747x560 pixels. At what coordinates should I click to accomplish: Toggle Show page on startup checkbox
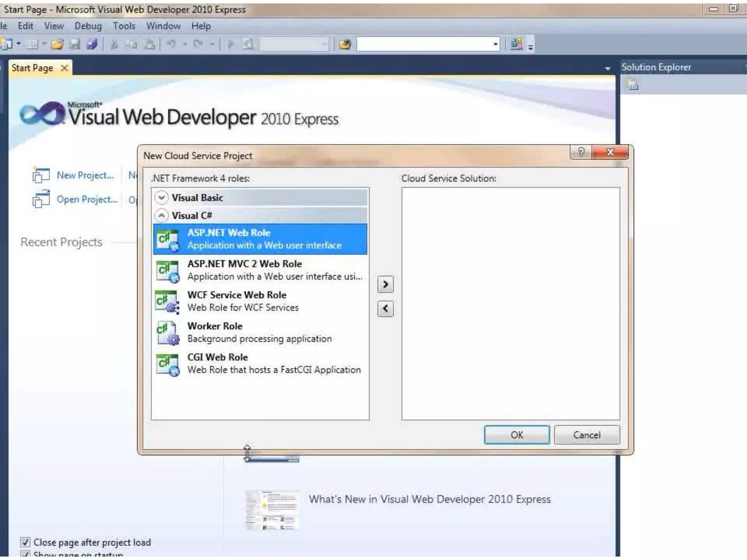pyautogui.click(x=25, y=555)
